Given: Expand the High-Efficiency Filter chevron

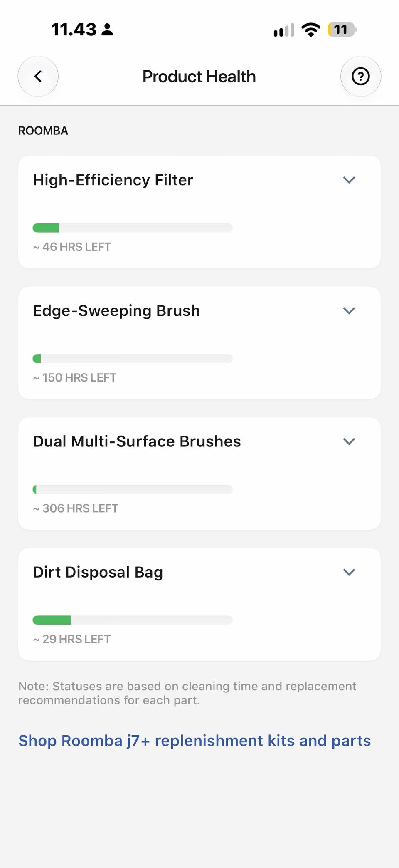Looking at the screenshot, I should point(349,180).
